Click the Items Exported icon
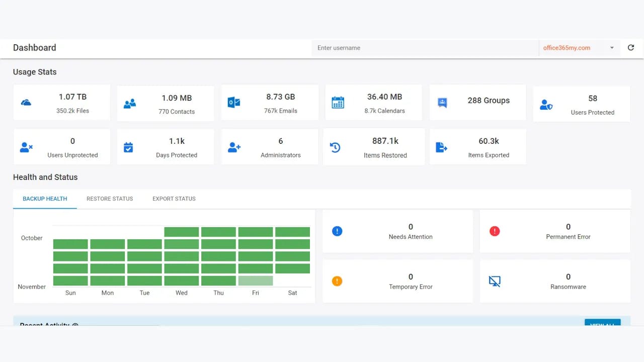The height and width of the screenshot is (362, 644). 442,146
